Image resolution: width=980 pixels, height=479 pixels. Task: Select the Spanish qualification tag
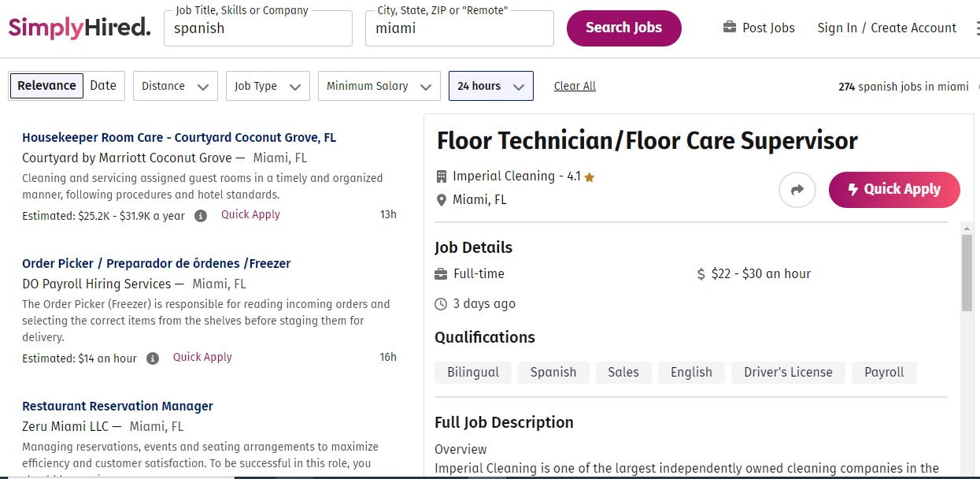click(x=553, y=373)
